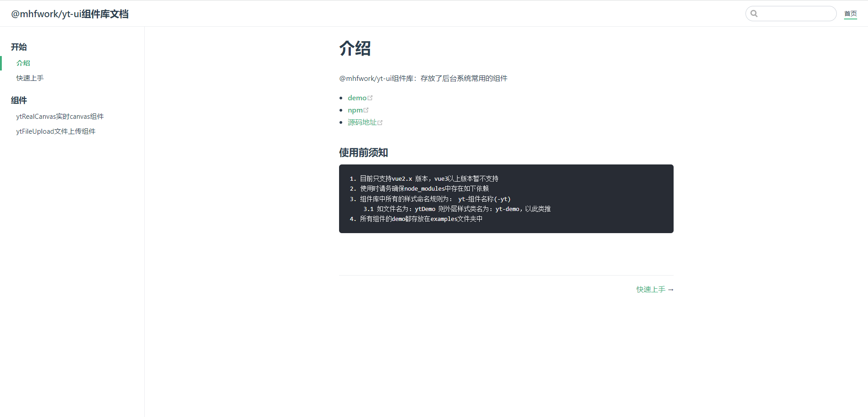Click the magnifier icon in the search box
The width and height of the screenshot is (868, 417).
click(x=754, y=14)
